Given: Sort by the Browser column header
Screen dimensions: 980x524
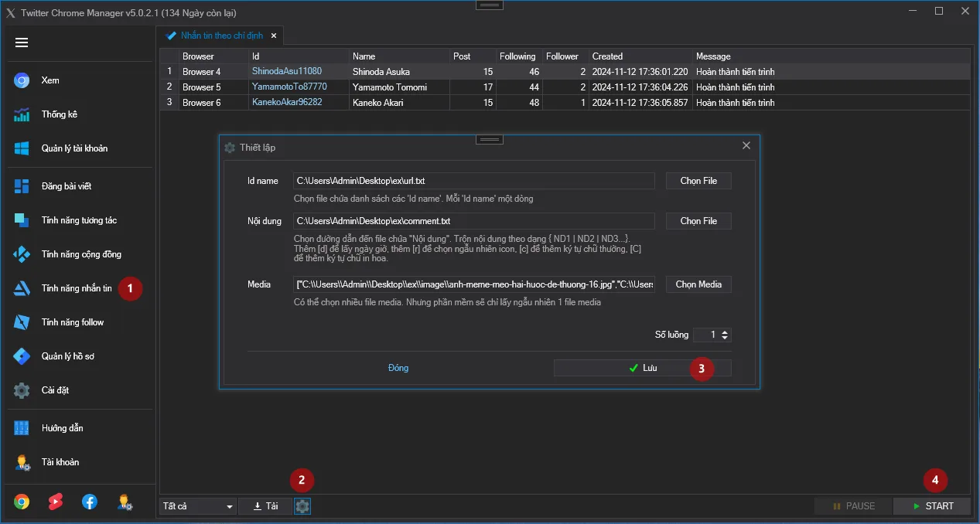Looking at the screenshot, I should pos(213,56).
